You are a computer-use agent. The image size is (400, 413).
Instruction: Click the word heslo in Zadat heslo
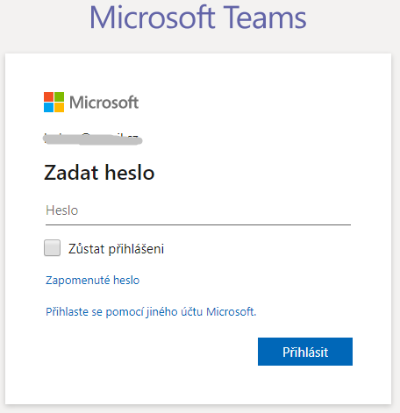(x=130, y=173)
